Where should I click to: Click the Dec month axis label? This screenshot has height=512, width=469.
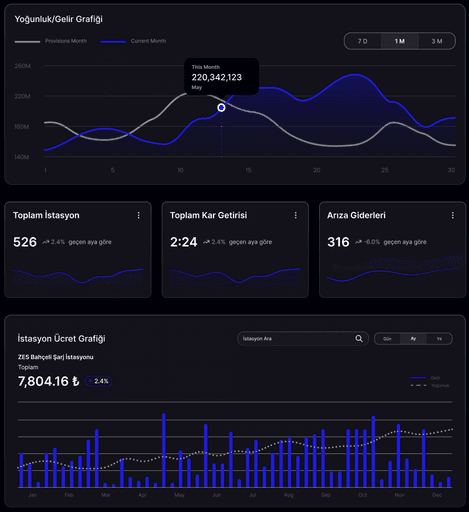click(x=437, y=495)
